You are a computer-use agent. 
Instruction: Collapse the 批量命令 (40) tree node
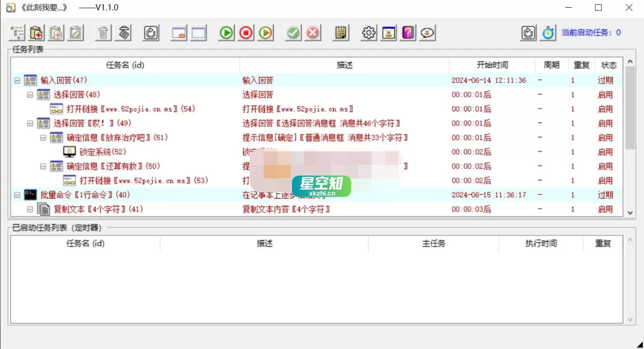pos(17,195)
